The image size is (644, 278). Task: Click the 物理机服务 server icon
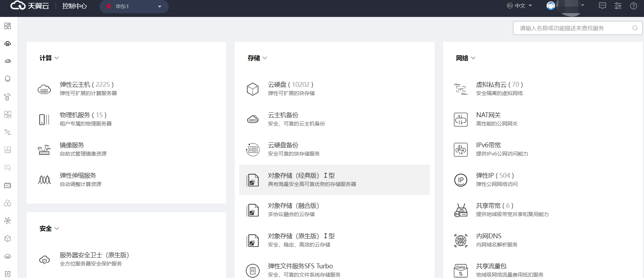click(44, 120)
